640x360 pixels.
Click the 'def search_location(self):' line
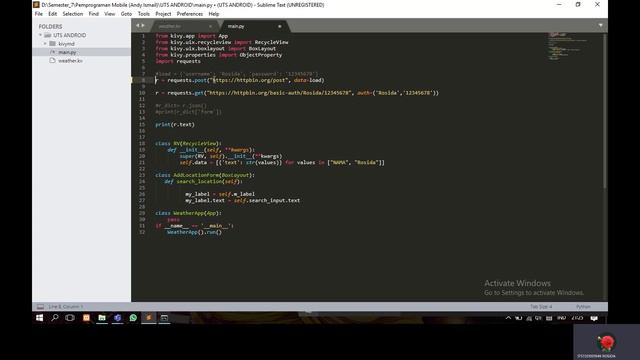pos(204,181)
